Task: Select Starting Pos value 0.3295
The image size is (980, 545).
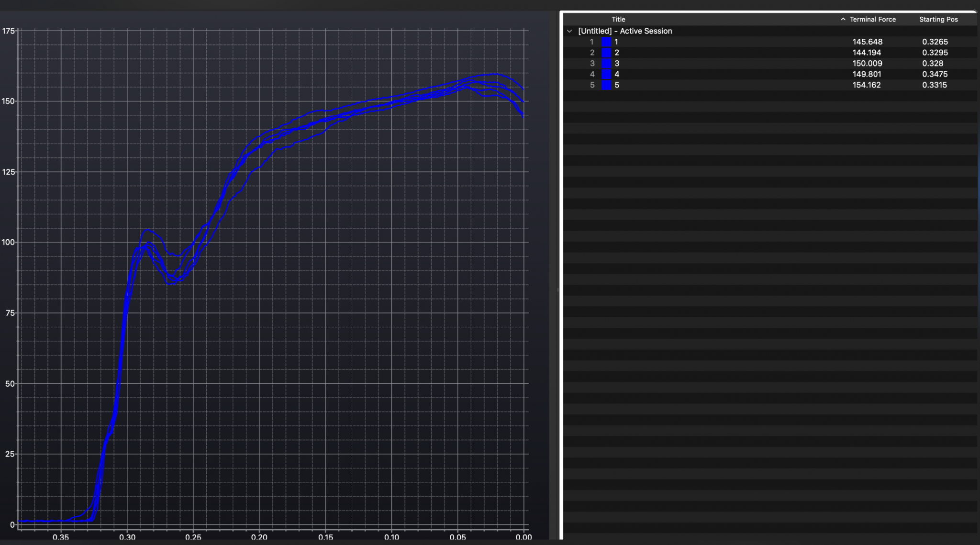Action: [935, 53]
